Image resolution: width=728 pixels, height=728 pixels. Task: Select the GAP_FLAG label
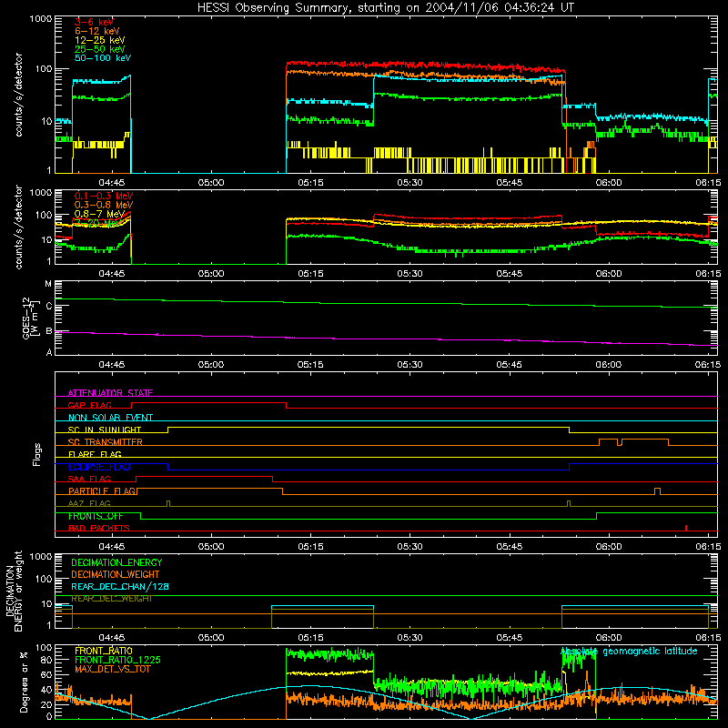[x=89, y=405]
